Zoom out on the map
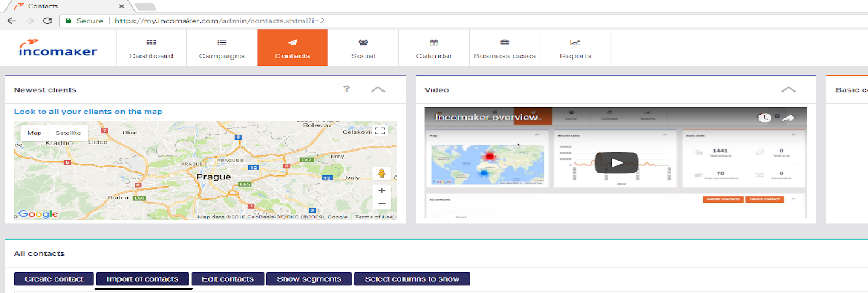The image size is (868, 293). pyautogui.click(x=382, y=204)
